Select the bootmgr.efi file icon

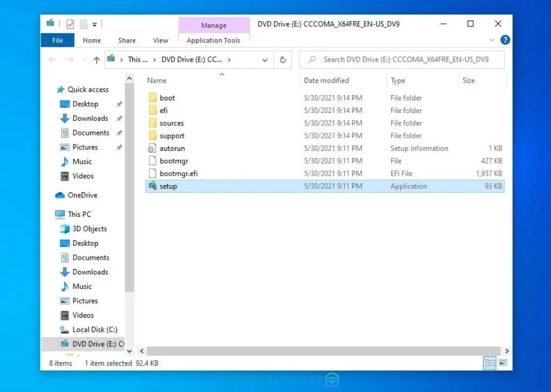coord(152,174)
